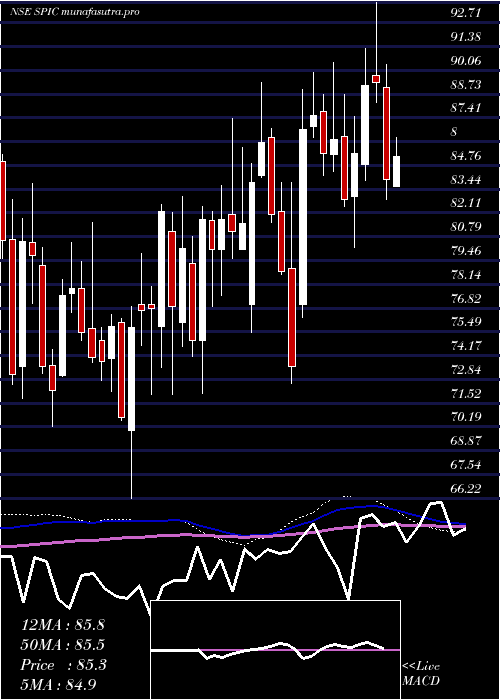This screenshot has width=500, height=700.
Task: Click the 84.76 price axis label
Action: tap(466, 156)
